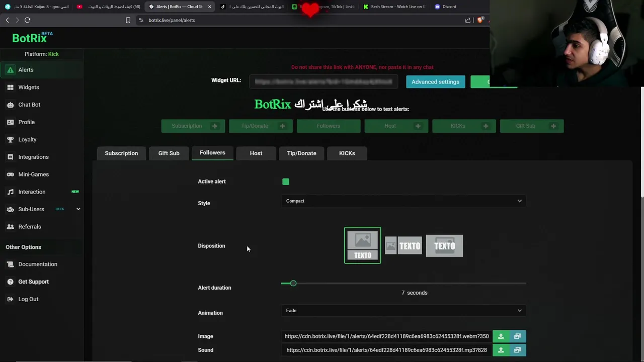Screen dimensions: 644x362
Task: Click the Profile card icon
Action: 10,122
